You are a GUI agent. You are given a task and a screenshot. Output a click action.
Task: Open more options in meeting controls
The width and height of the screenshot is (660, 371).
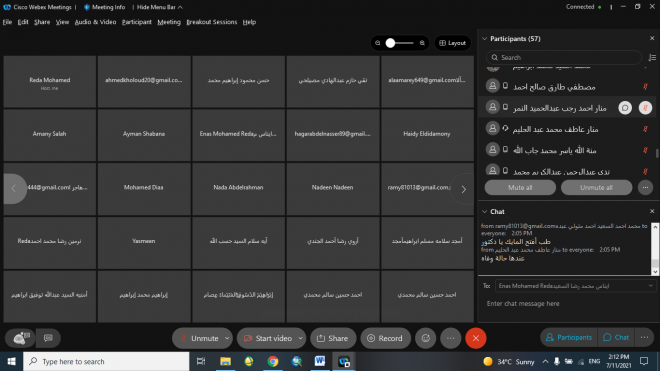pyautogui.click(x=450, y=338)
